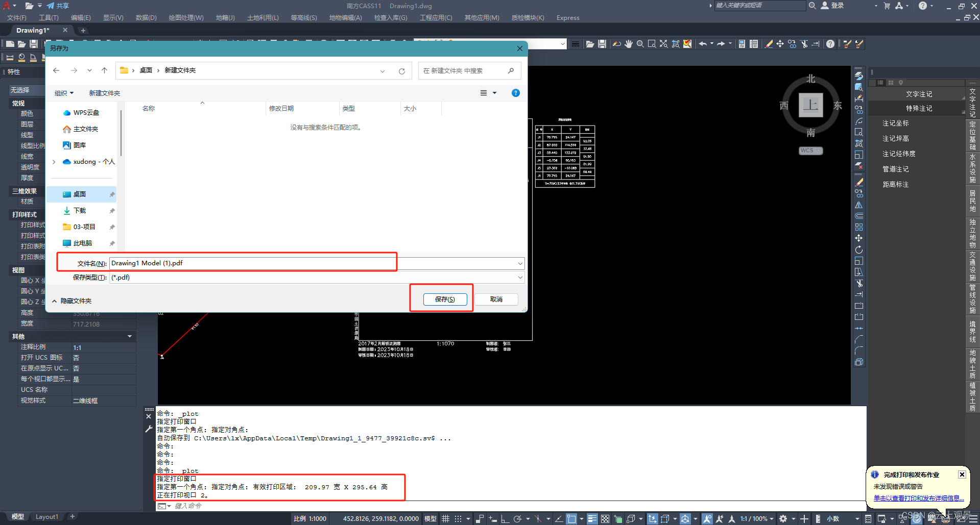This screenshot has width=980, height=525.
Task: Open the 绘图处理(W) menu
Action: point(186,17)
